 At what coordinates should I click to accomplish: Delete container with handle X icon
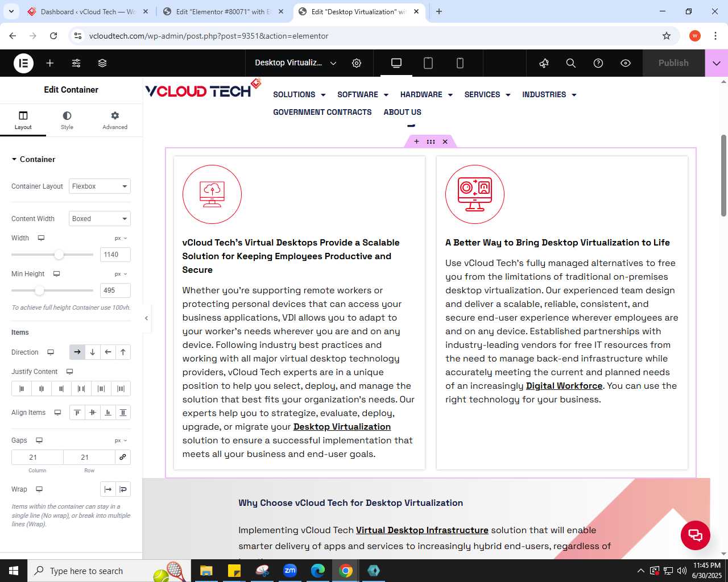tap(445, 142)
